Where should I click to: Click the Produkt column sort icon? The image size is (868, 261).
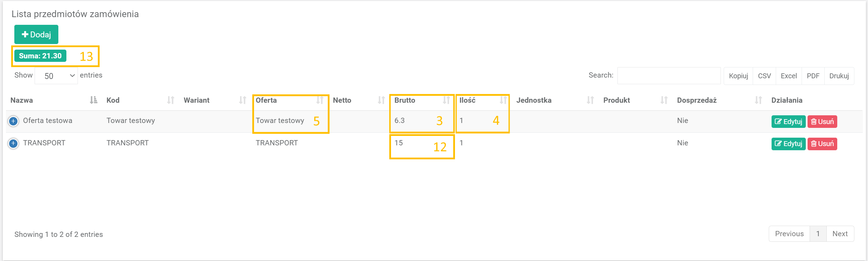(x=664, y=100)
